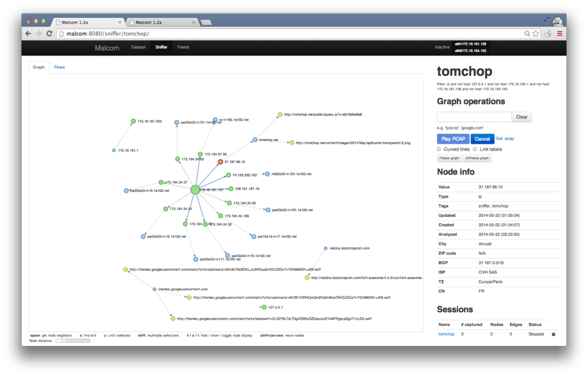Bookmark the page using the star icon
588x376 pixels.
click(535, 33)
